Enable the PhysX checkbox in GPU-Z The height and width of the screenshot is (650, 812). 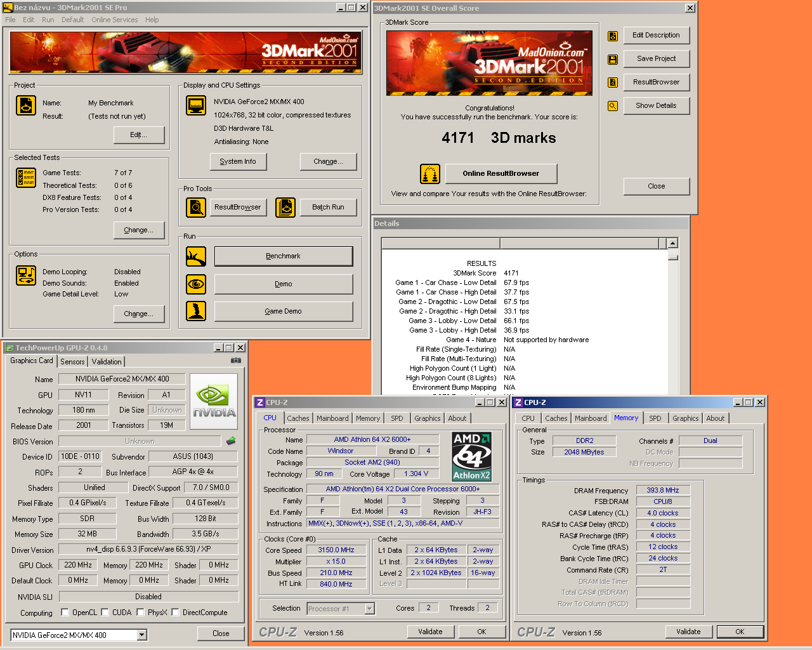click(x=140, y=613)
